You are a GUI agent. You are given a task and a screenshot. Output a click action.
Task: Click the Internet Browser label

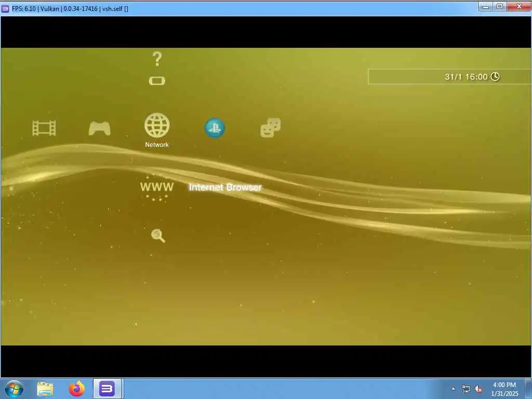(225, 187)
